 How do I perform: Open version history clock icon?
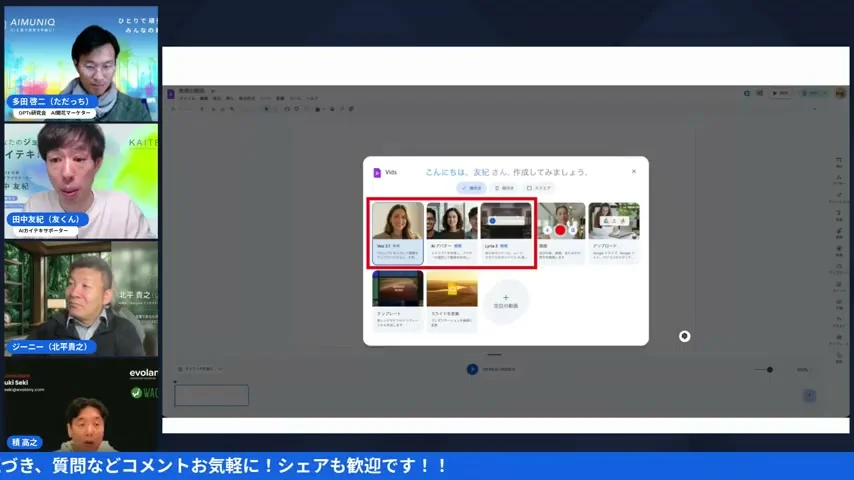747,93
